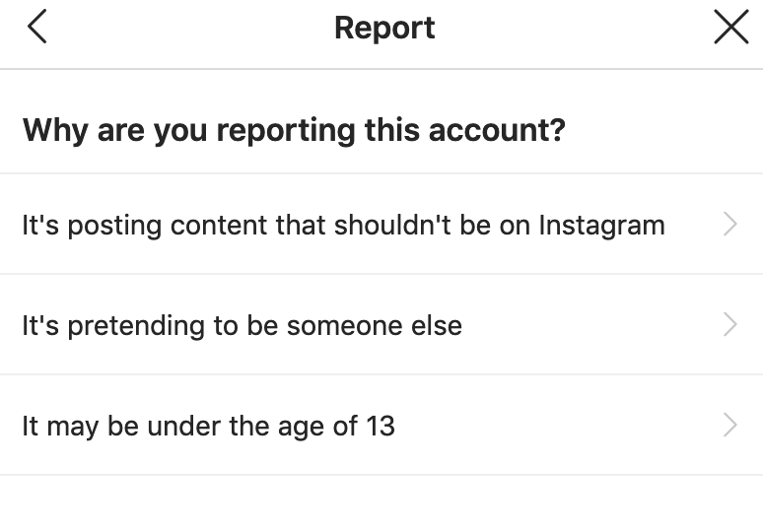Image resolution: width=763 pixels, height=532 pixels.
Task: Click chevron beside pretending to be someone else
Action: click(730, 324)
